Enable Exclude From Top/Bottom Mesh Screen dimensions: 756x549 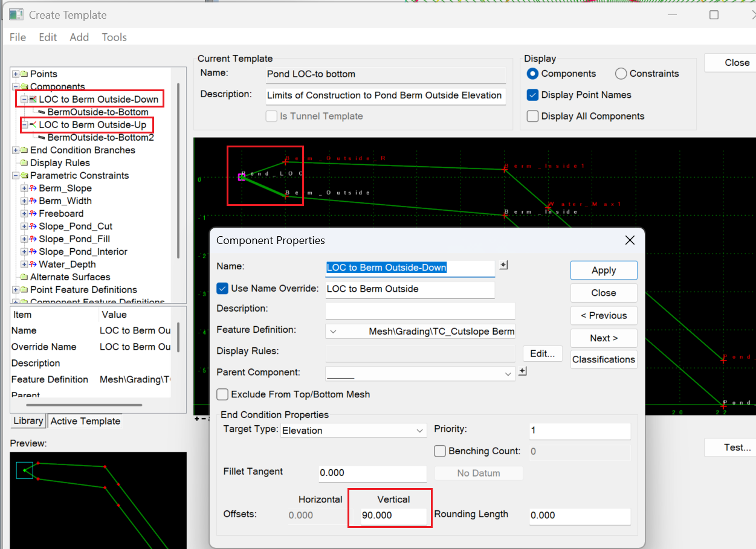pos(222,394)
